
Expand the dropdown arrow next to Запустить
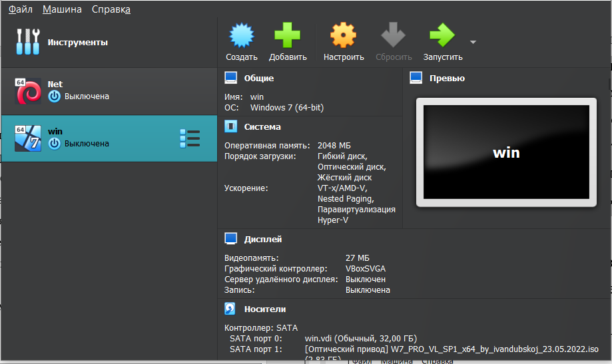coord(473,42)
